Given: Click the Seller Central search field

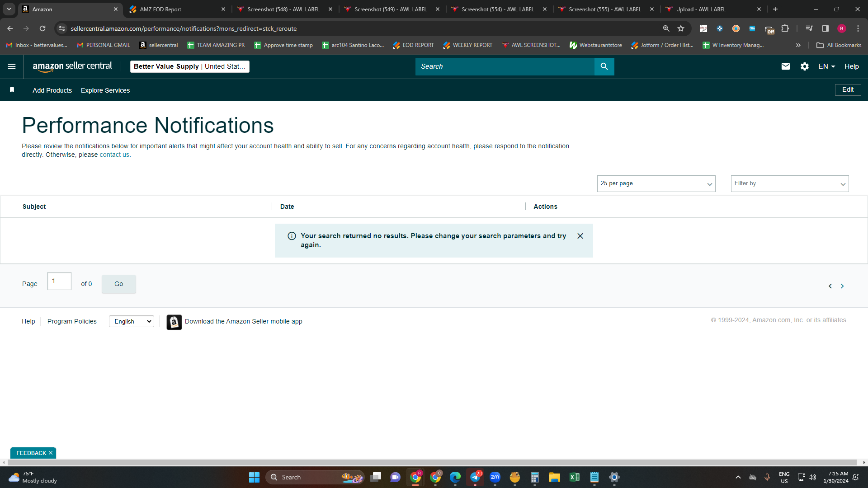Looking at the screenshot, I should (505, 66).
